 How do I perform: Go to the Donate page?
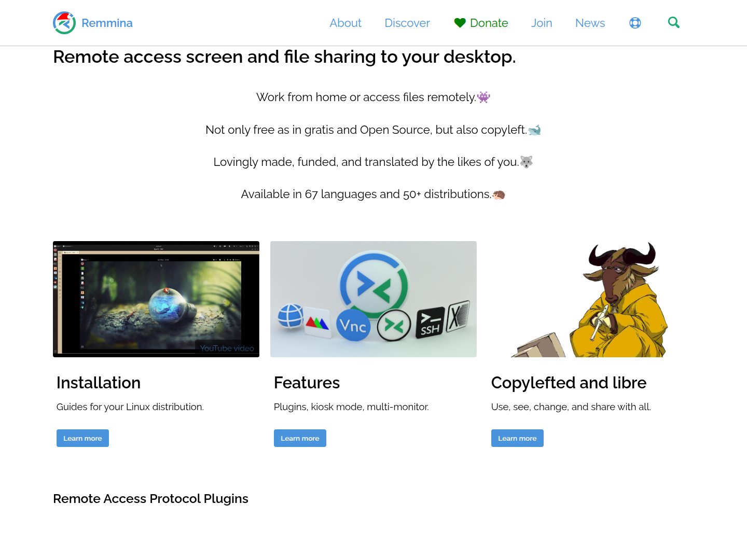click(x=489, y=23)
